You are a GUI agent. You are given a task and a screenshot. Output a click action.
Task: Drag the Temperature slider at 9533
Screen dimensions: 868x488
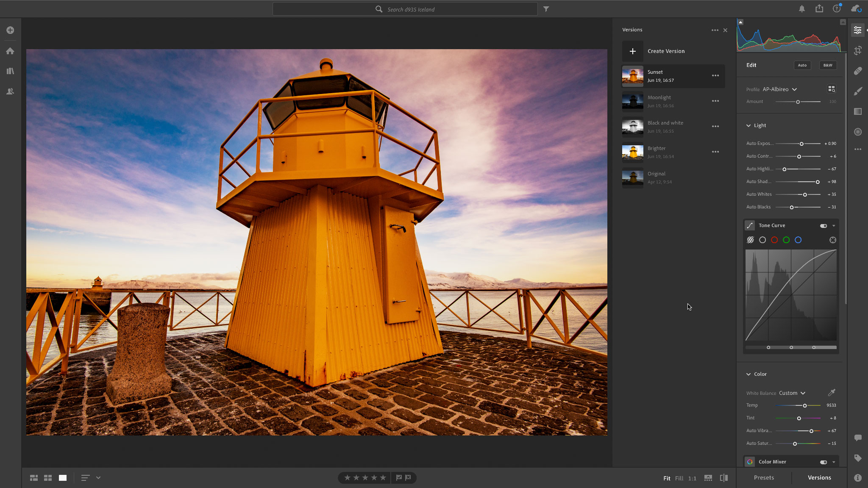point(805,406)
